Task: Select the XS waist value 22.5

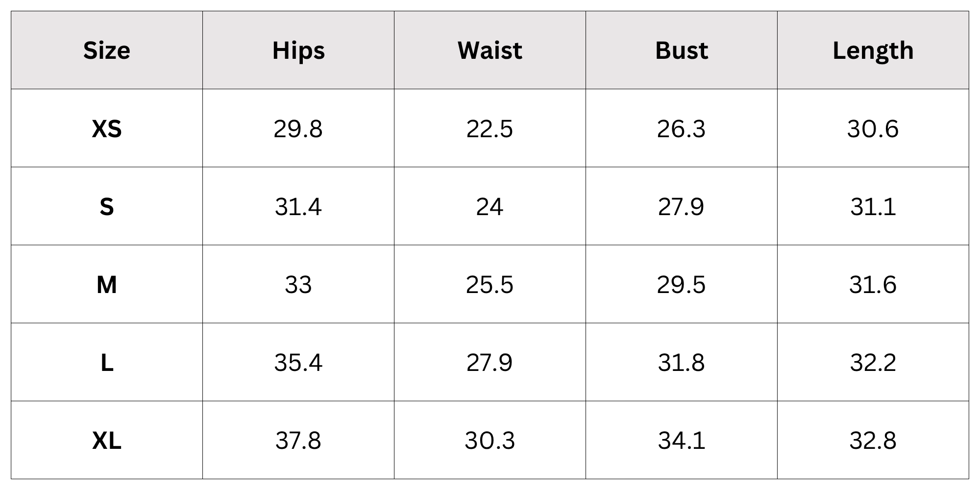Action: (490, 129)
